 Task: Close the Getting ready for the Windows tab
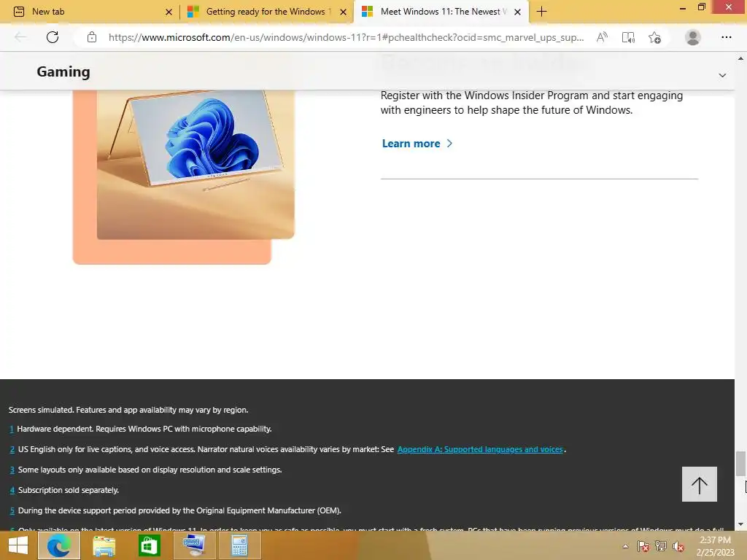pos(343,12)
